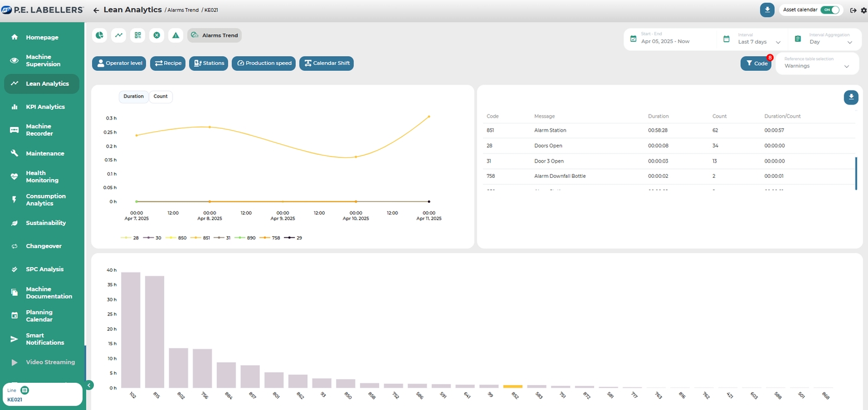The height and width of the screenshot is (410, 868).
Task: Open settings with the gear icon
Action: click(863, 10)
